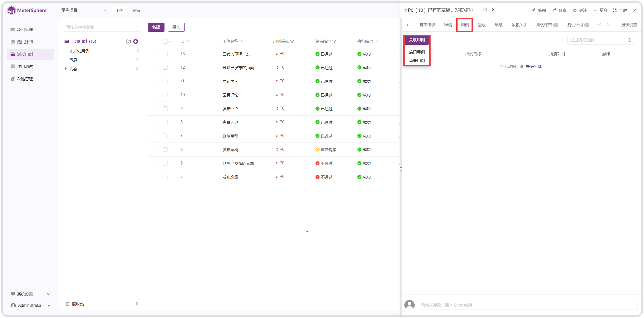Click the 新建 button
644x318 pixels.
click(156, 27)
